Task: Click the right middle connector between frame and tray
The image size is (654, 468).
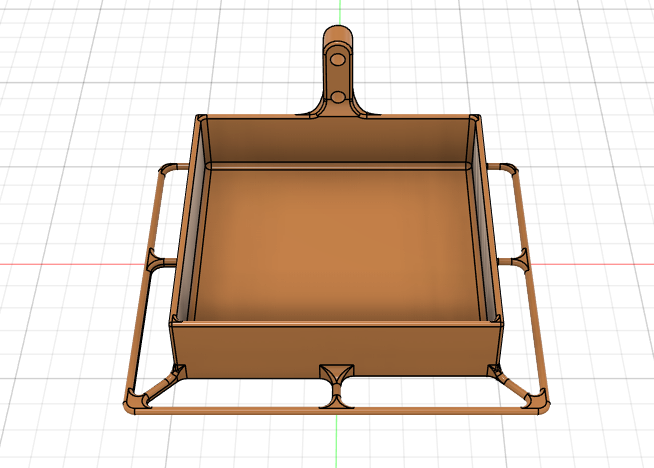Action: coord(513,261)
